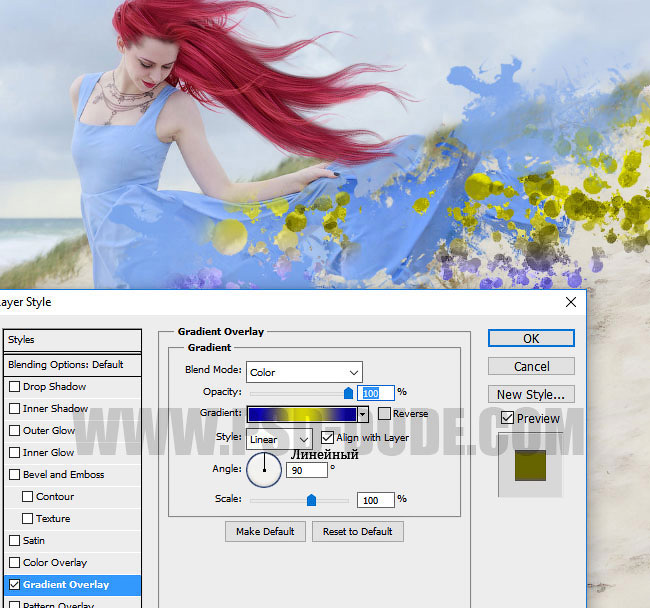
Task: Toggle the Outer Glow checkbox
Action: [15, 430]
